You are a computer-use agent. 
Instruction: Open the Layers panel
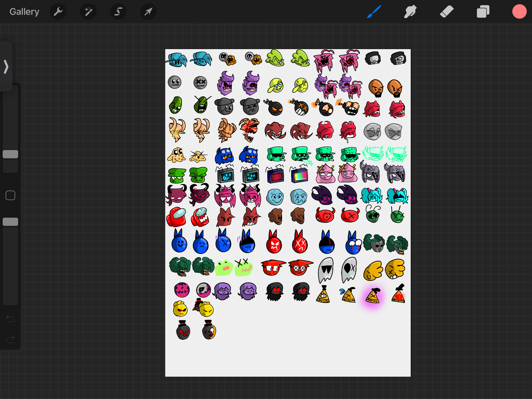click(483, 12)
